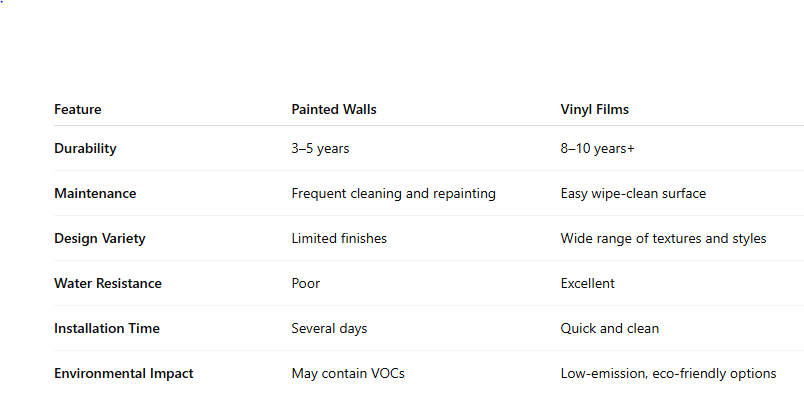This screenshot has width=804, height=408.
Task: Select the Design Variety row label
Action: click(x=100, y=238)
